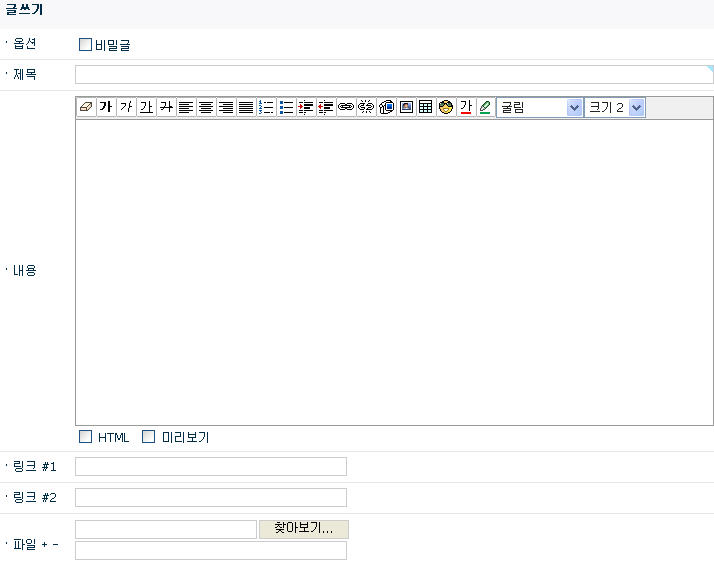Screen dimensions: 714x565
Task: Click the 찾아보기 browse button
Action: click(304, 529)
